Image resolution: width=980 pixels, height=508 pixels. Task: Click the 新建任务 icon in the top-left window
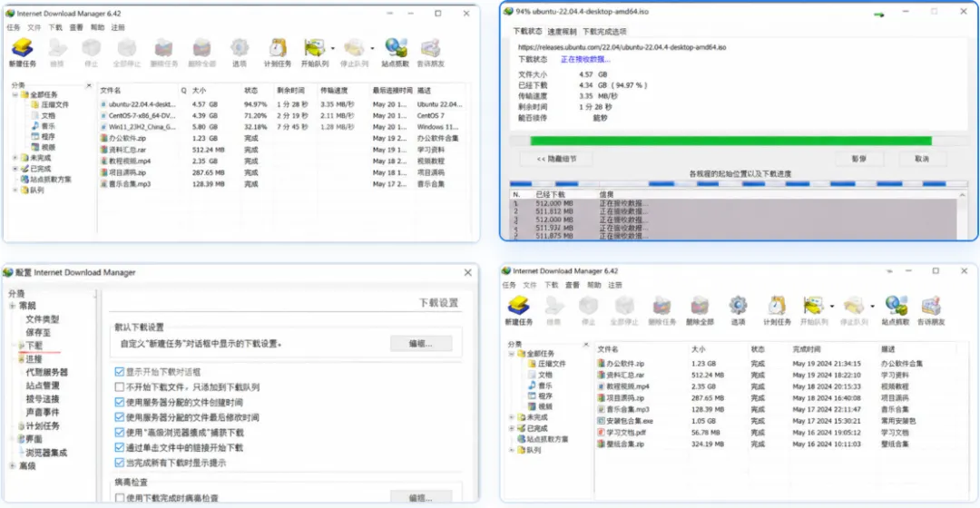(23, 49)
